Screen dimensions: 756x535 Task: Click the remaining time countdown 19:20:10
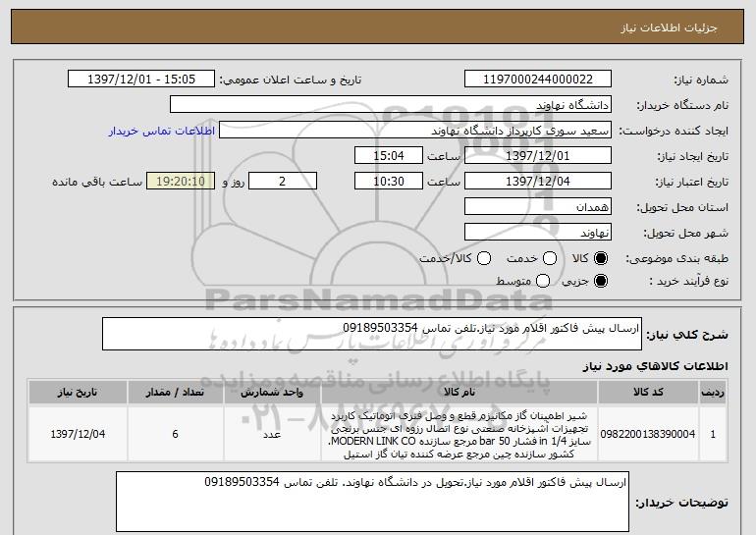[x=181, y=182]
